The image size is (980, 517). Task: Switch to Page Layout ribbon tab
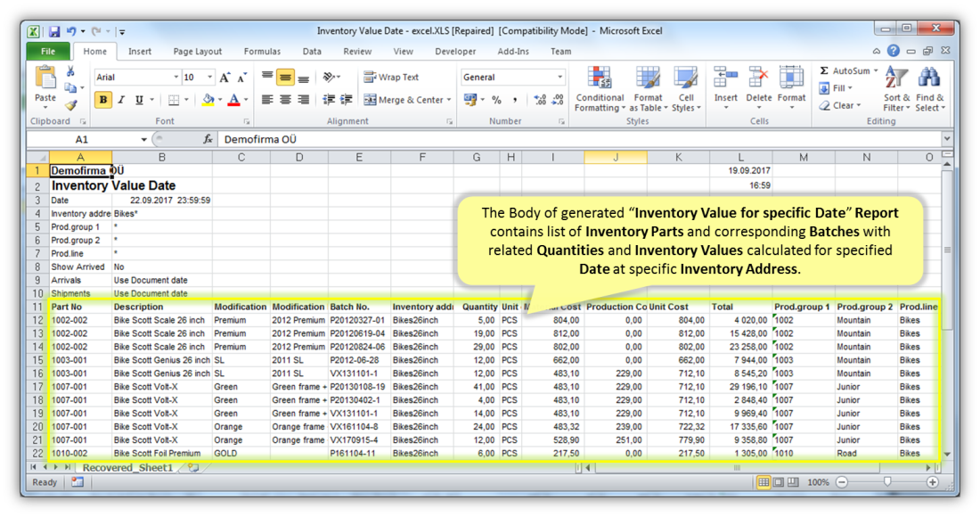198,52
